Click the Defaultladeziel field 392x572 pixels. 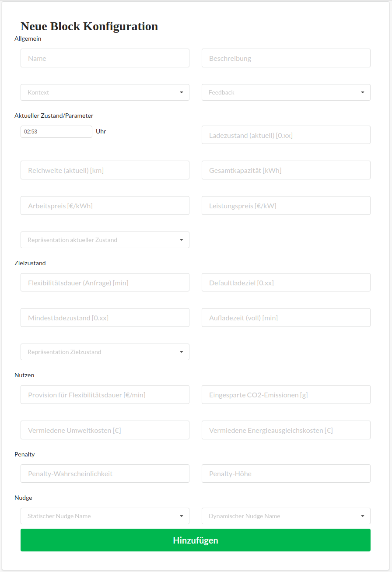[x=286, y=282]
